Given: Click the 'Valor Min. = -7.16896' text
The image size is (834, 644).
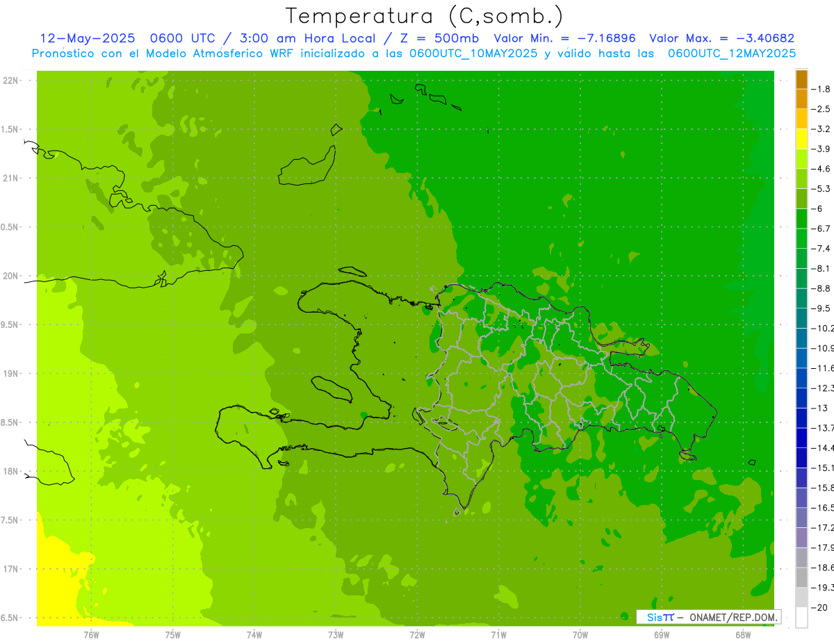Looking at the screenshot, I should (564, 39).
